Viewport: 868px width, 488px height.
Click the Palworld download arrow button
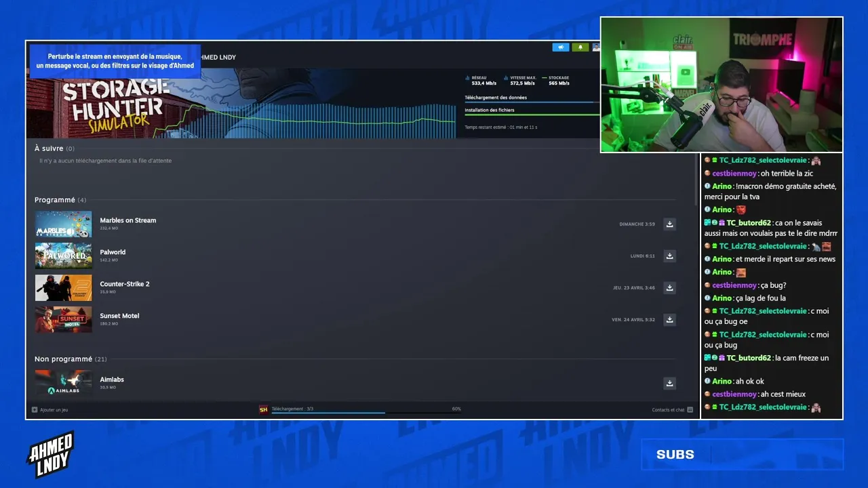click(669, 256)
